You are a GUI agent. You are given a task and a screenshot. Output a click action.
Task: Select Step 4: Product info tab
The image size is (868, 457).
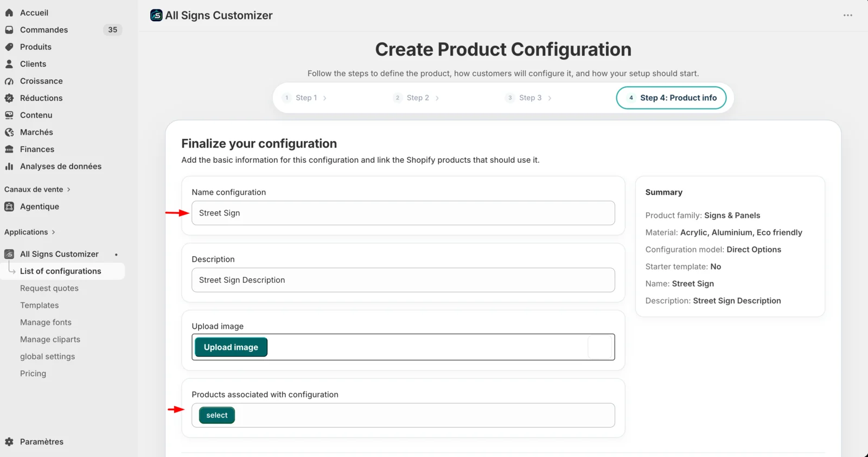pos(672,98)
